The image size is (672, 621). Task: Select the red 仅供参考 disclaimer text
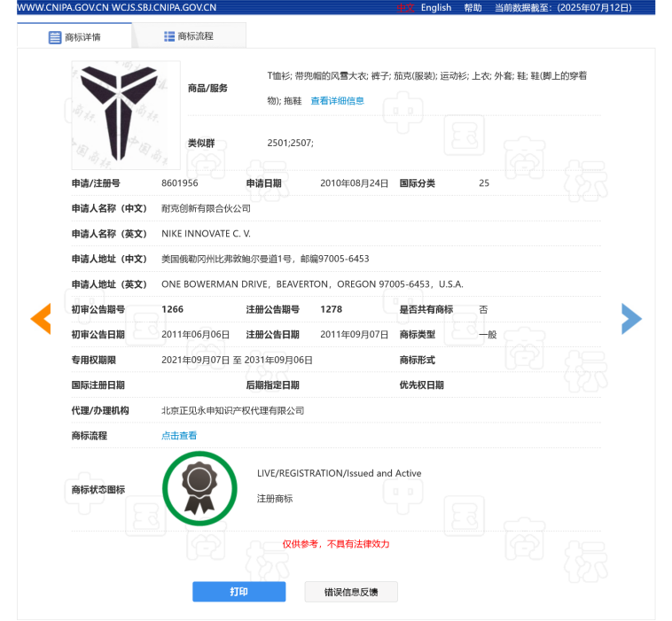coord(336,544)
